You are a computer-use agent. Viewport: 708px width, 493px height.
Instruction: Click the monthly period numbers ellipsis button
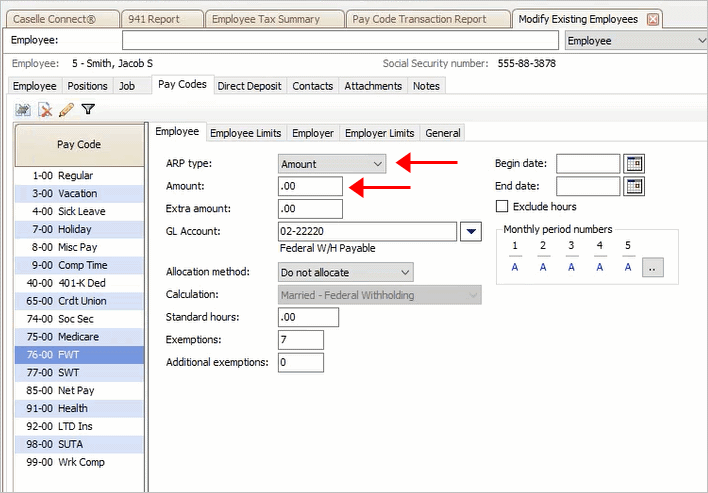[652, 268]
